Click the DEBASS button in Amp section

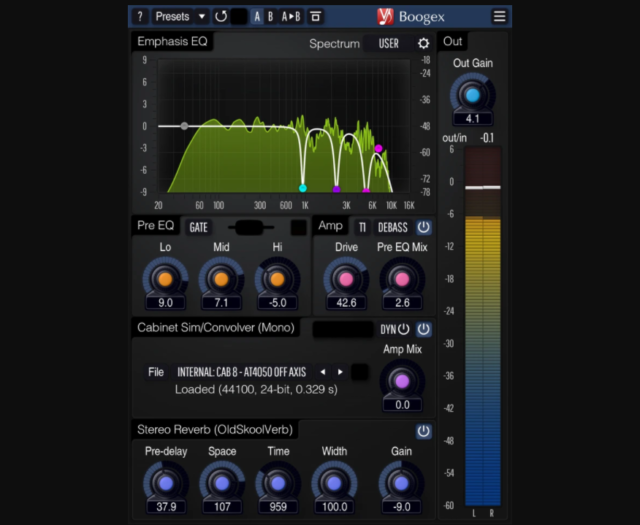tap(392, 227)
